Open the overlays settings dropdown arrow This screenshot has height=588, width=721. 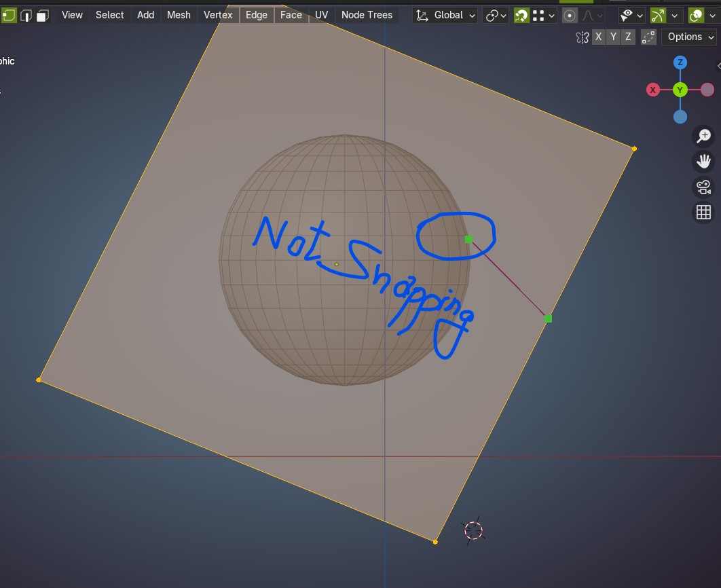[x=712, y=16]
